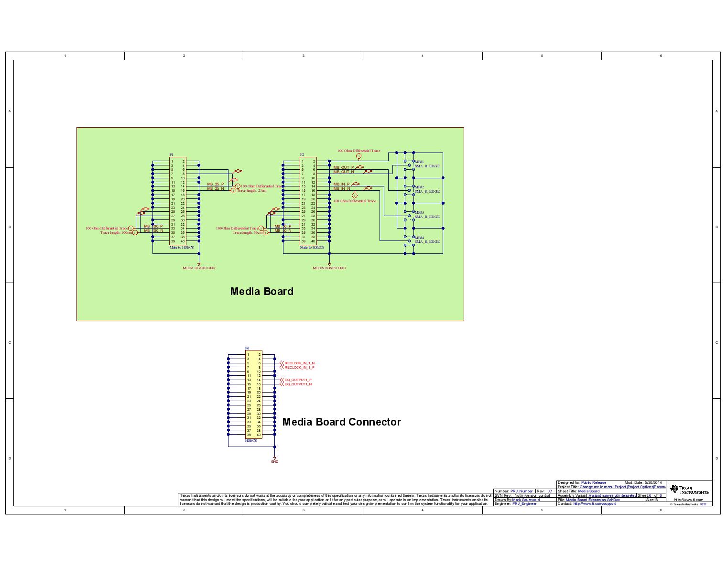Select the P6 HSEC8 connector body
The height and width of the screenshot is (568, 728).
click(x=253, y=394)
